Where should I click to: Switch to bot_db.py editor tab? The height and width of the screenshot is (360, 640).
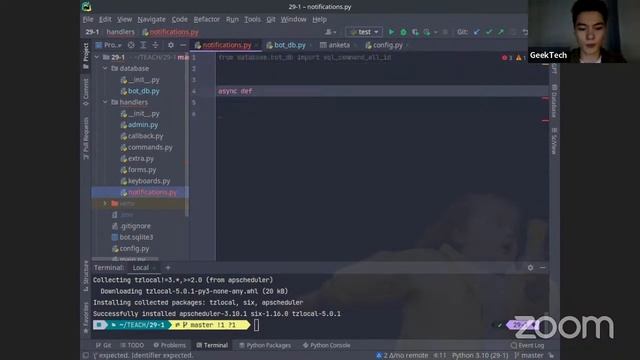tap(289, 45)
